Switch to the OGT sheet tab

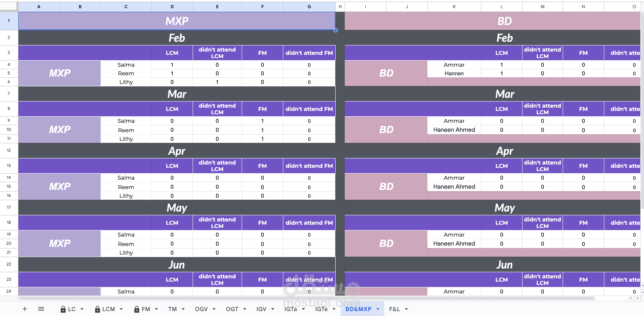(x=232, y=309)
